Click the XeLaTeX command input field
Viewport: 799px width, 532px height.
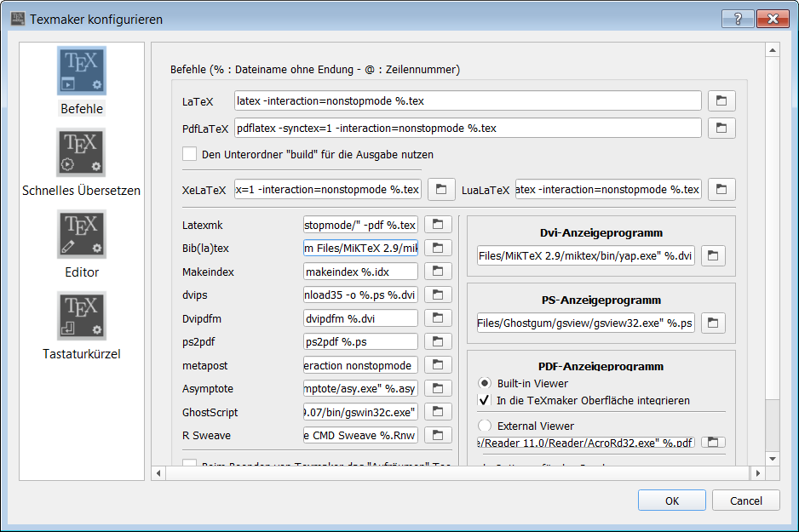(x=328, y=189)
